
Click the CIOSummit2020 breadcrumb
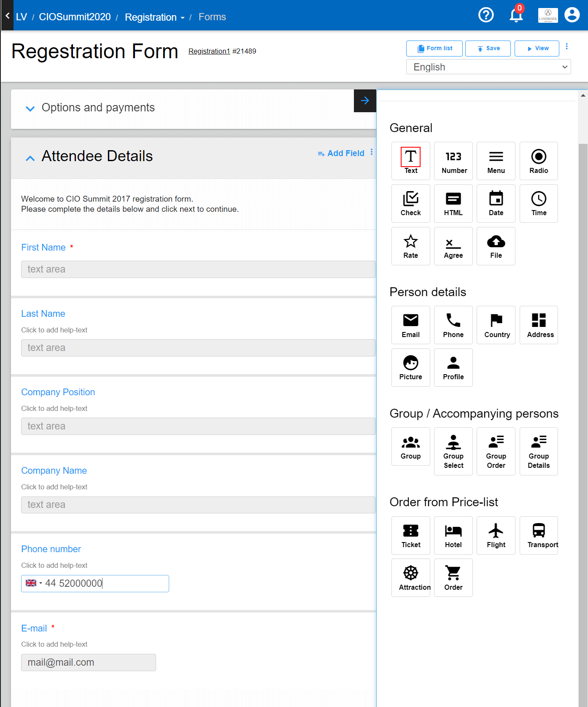(x=75, y=17)
